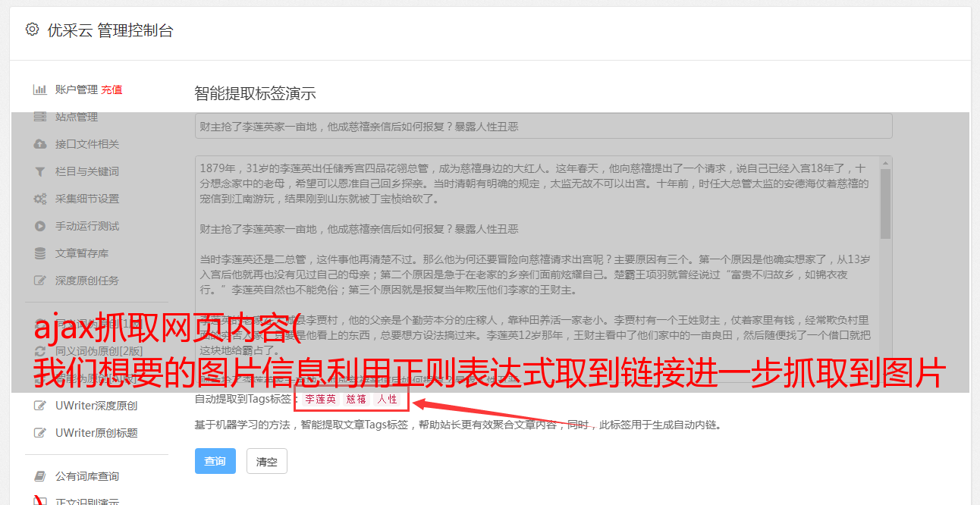980x505 pixels.
Task: Select the 文章暂存库 database icon
Action: pos(40,253)
